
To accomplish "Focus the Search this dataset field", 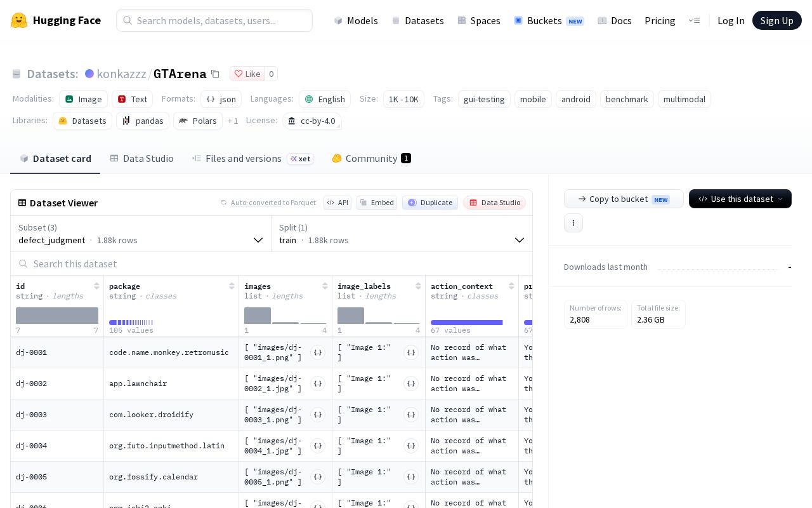I will tap(272, 264).
